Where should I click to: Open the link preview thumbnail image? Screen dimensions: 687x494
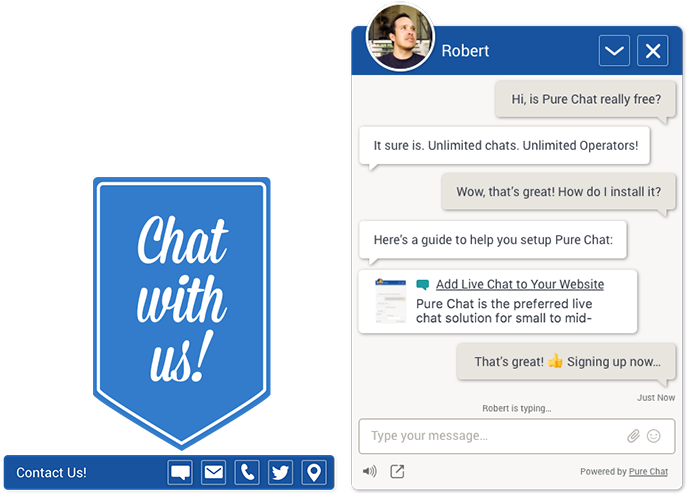coord(390,301)
